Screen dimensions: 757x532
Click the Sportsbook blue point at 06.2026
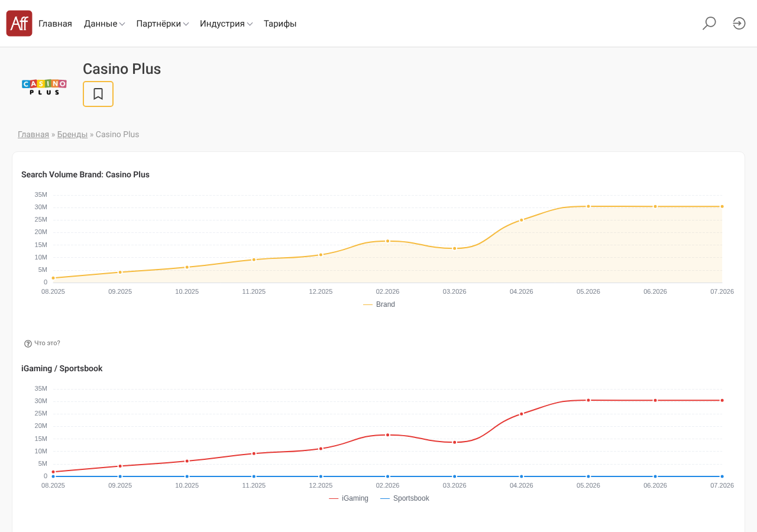[655, 476]
